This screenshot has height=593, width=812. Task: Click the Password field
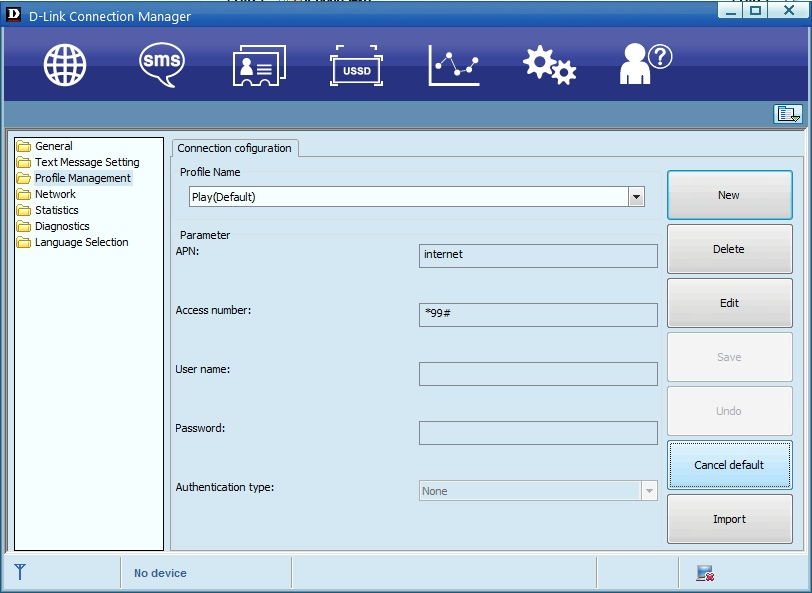coord(538,433)
